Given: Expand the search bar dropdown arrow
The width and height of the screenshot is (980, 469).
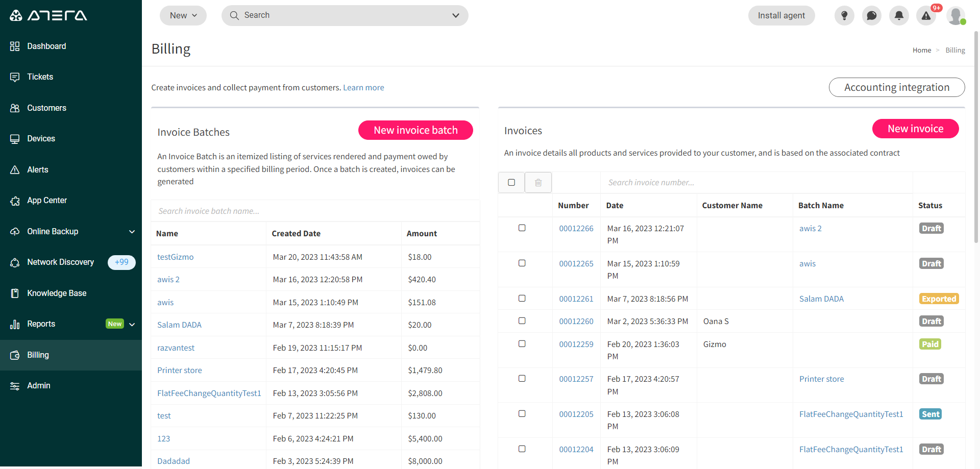Looking at the screenshot, I should [456, 15].
